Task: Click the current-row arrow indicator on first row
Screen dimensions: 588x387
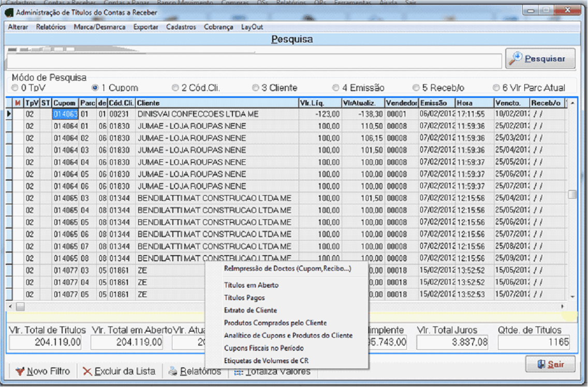Action: pyautogui.click(x=9, y=114)
